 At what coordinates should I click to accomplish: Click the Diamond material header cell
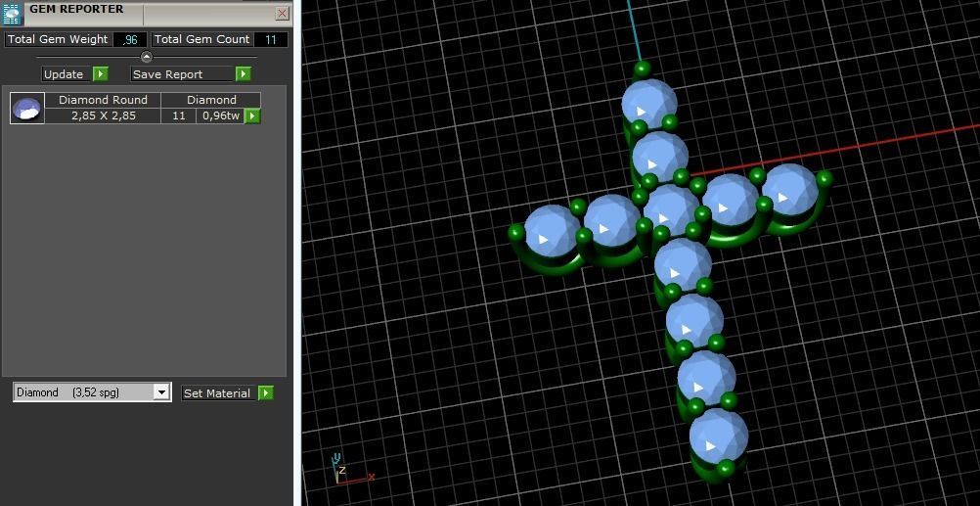pos(211,100)
